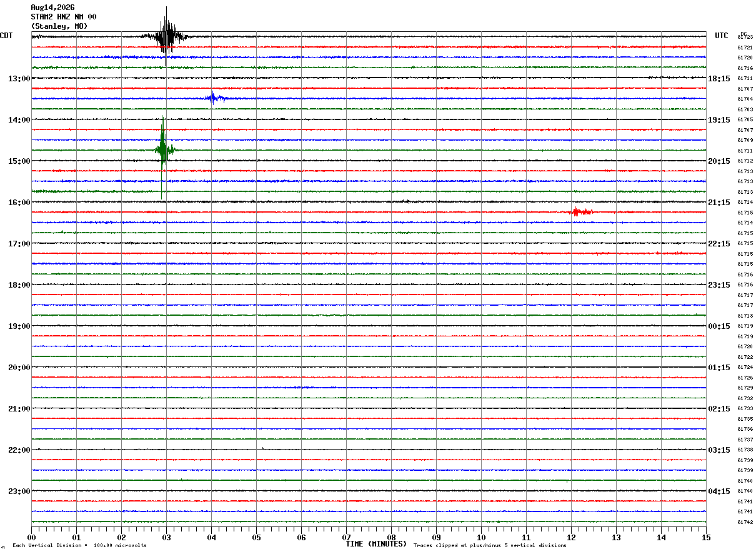The image size is (756, 554).
Task: Select the 07 minute axis tick label
Action: (x=346, y=537)
